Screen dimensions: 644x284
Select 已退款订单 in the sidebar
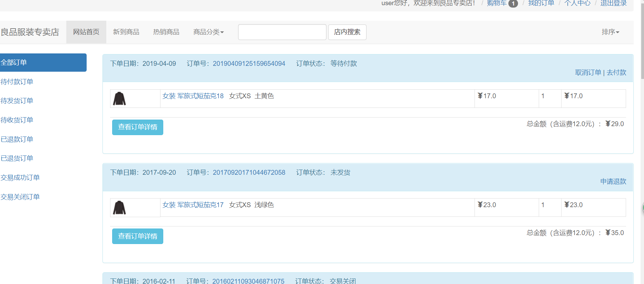click(x=17, y=139)
